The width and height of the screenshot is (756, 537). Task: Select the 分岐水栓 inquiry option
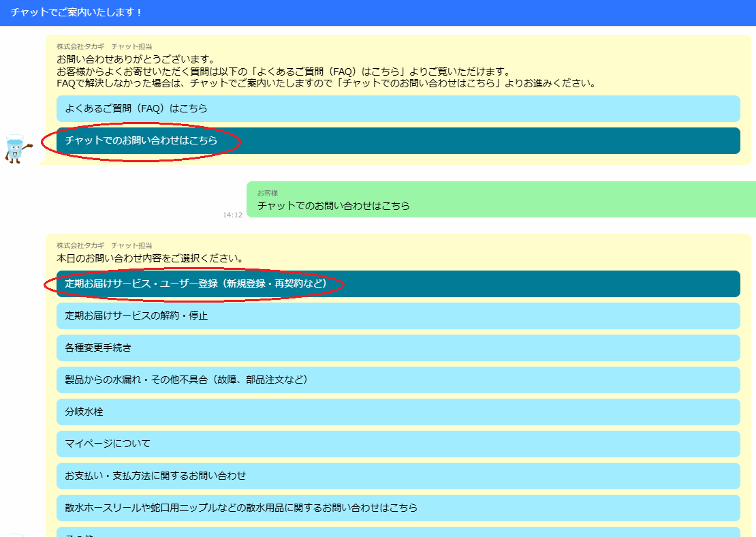coord(398,412)
